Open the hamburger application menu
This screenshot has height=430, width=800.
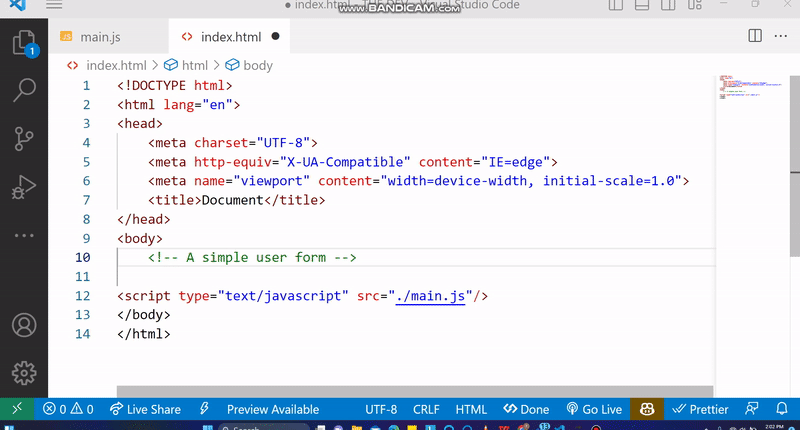pyautogui.click(x=54, y=5)
